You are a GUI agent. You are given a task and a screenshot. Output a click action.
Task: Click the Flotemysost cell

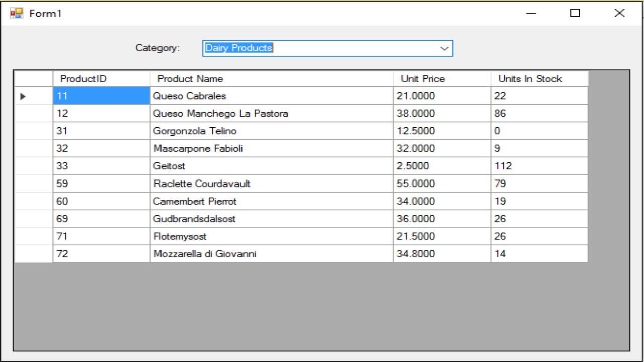[x=272, y=236]
